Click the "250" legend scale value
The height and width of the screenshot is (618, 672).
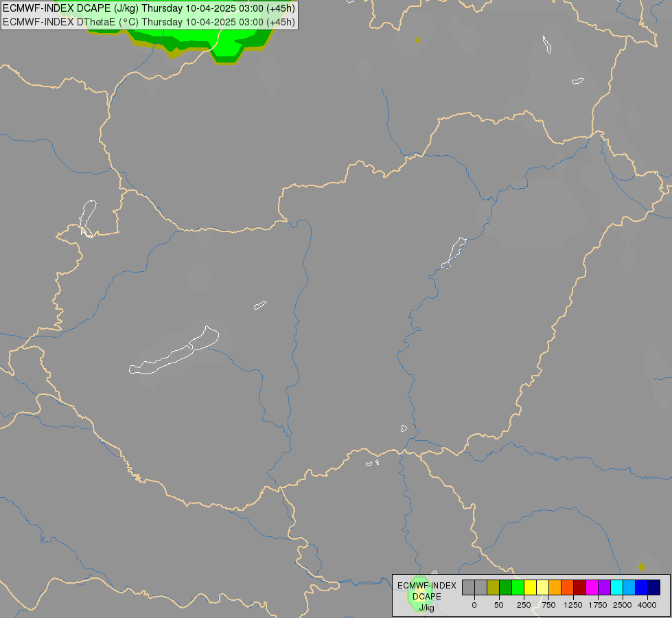[524, 605]
